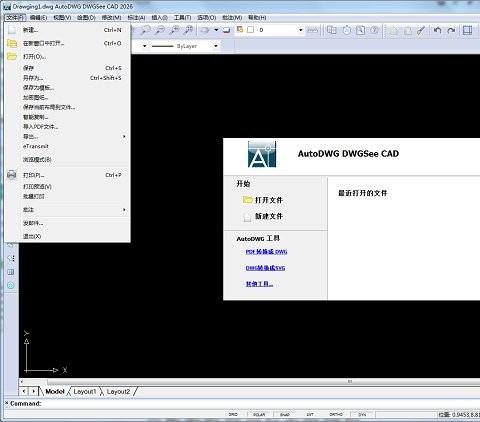Click the left tab-scroll arrow near Model
Viewport: 480px width, 422px height.
click(x=24, y=391)
